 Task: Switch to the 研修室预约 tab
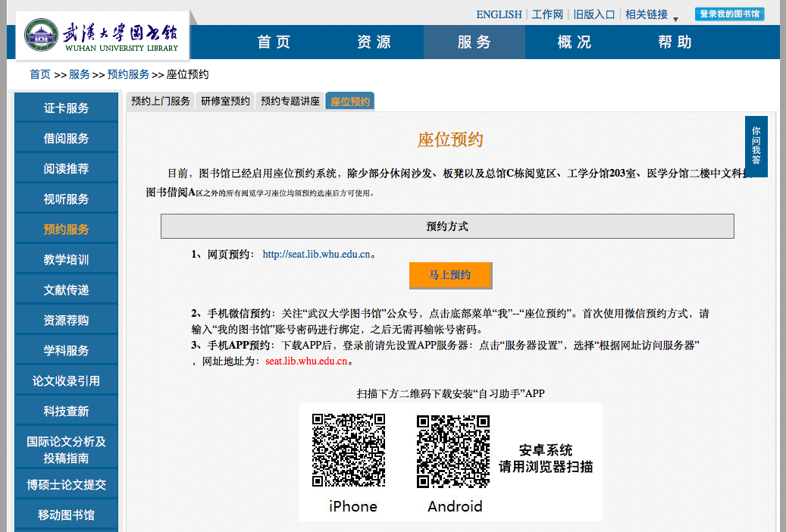[x=225, y=102]
